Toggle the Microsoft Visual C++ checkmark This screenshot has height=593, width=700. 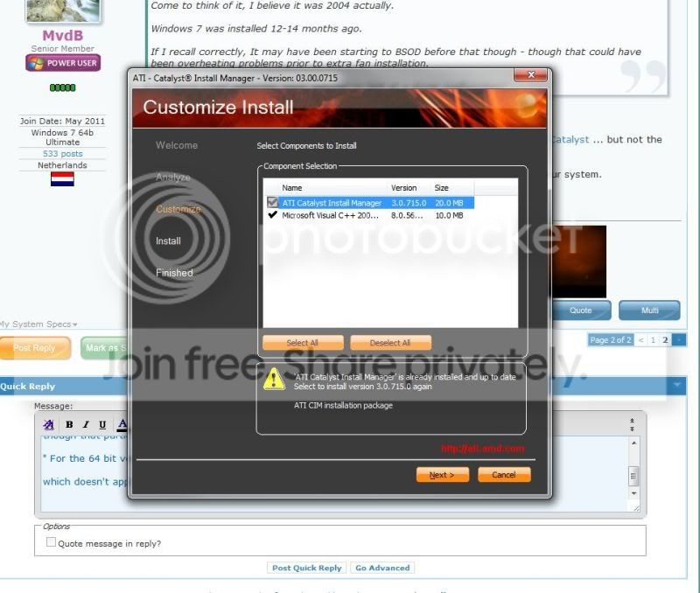point(272,215)
